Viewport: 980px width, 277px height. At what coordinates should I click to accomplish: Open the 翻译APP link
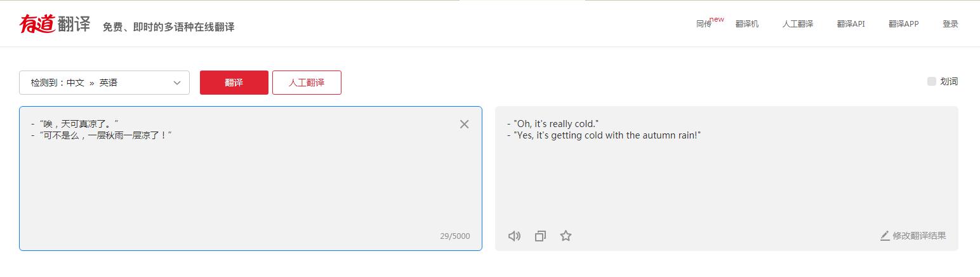pos(903,24)
